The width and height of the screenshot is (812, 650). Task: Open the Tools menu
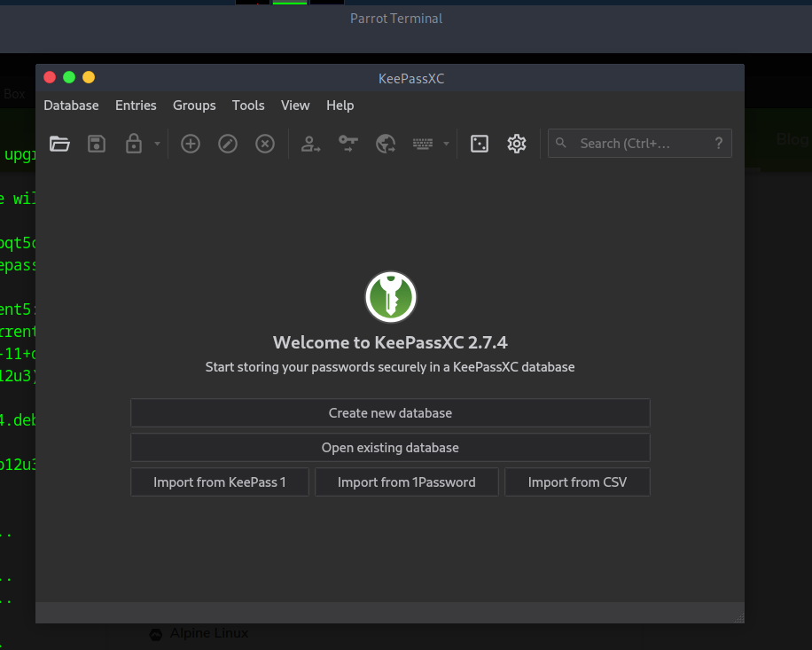tap(248, 106)
